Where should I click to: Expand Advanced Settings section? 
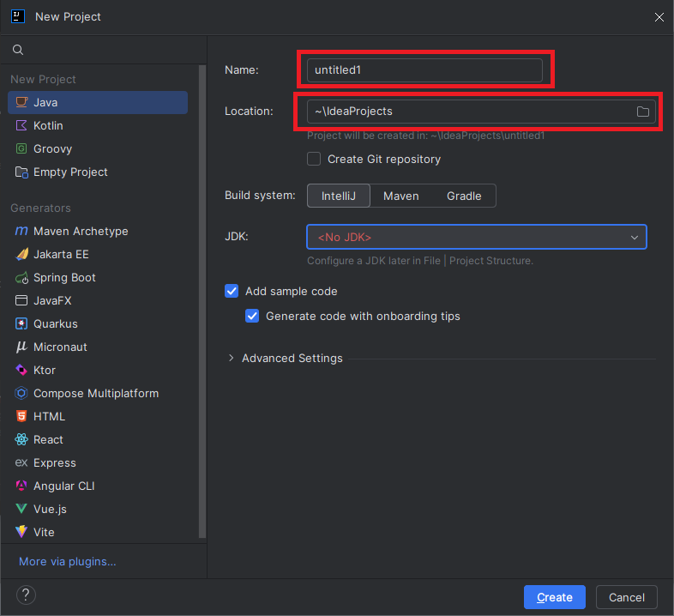(232, 358)
